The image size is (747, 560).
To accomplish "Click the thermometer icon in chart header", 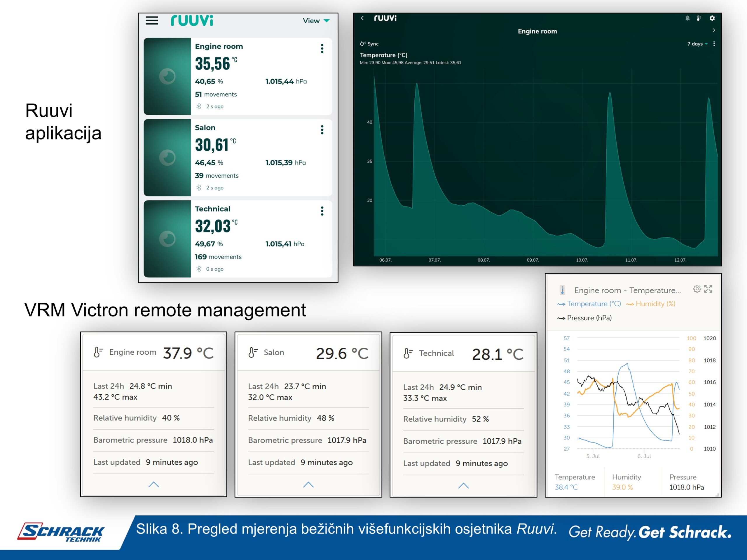I will [x=699, y=18].
